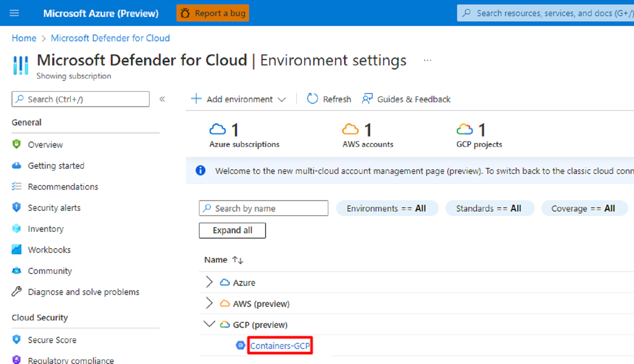Click the Recommendations list icon
The image size is (634, 364).
[x=17, y=186]
